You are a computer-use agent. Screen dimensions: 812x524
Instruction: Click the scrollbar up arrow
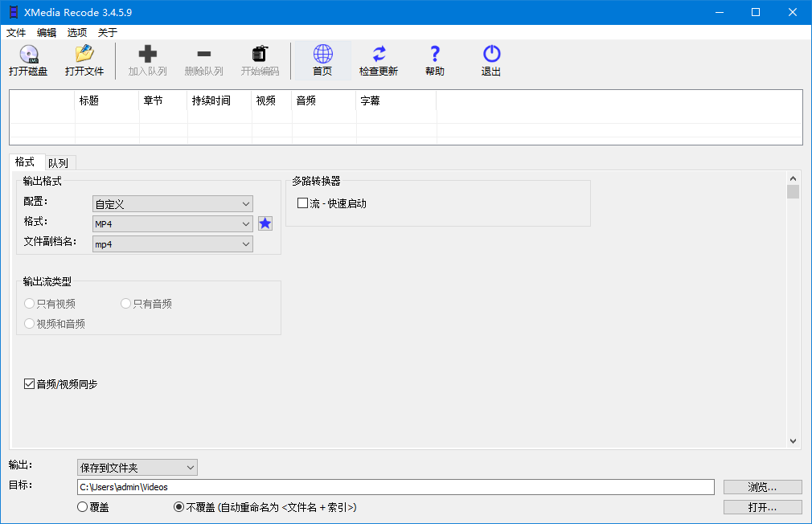point(793,178)
